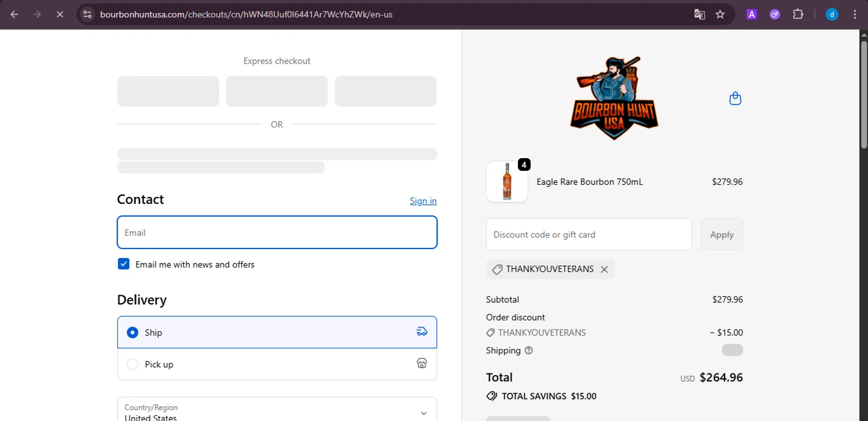Click the Sign in link

click(x=423, y=201)
